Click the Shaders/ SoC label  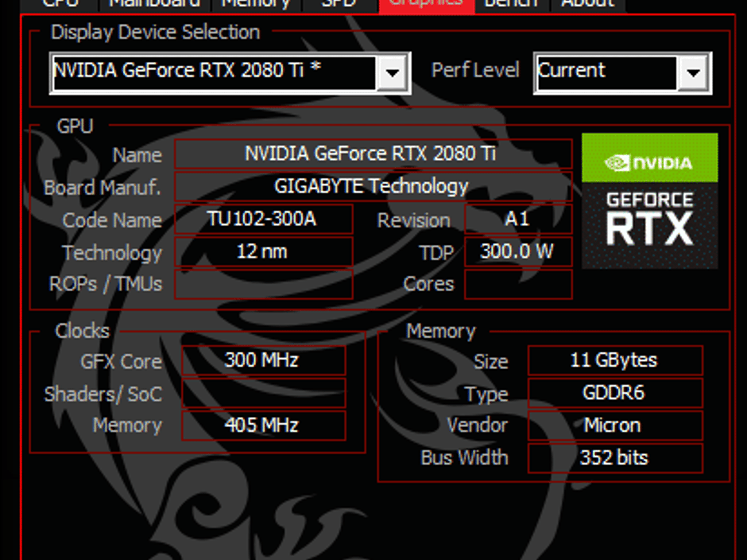pos(103,394)
